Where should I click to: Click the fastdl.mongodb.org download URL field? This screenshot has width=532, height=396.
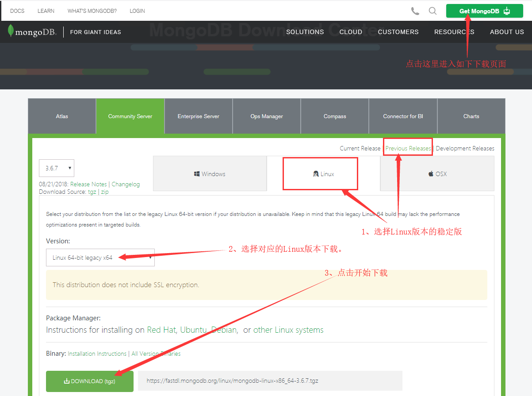270,381
